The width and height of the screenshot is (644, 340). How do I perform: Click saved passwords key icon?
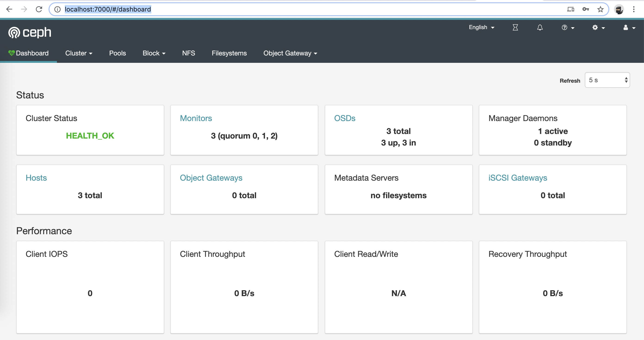(585, 9)
